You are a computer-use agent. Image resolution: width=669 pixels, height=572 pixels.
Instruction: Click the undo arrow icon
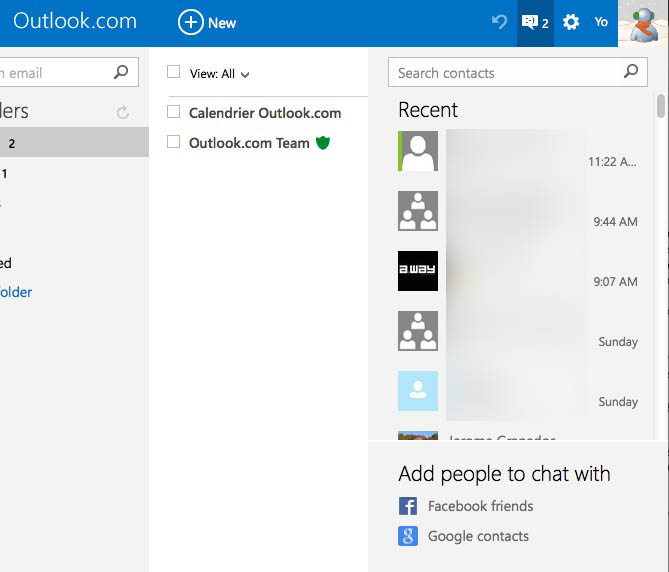coord(499,22)
